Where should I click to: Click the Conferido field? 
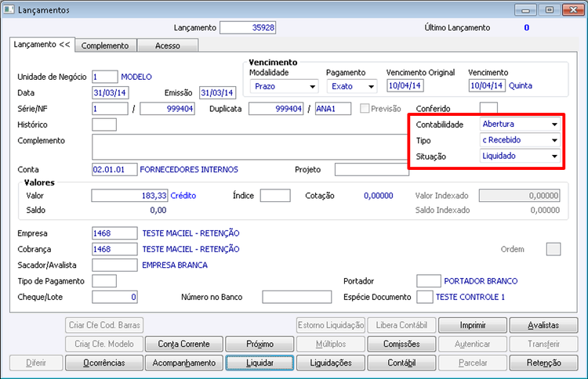coord(488,108)
